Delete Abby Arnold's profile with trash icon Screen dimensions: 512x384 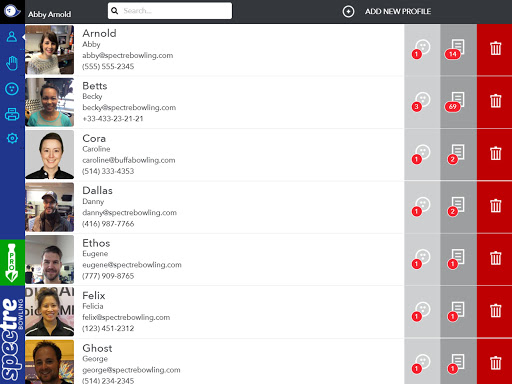(x=495, y=48)
